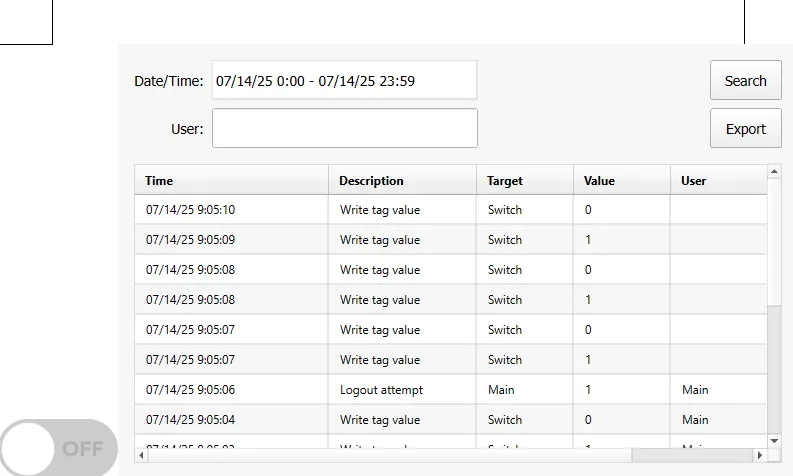This screenshot has width=793, height=476.
Task: Click the horizontal scrollbar left arrow
Action: (x=142, y=455)
